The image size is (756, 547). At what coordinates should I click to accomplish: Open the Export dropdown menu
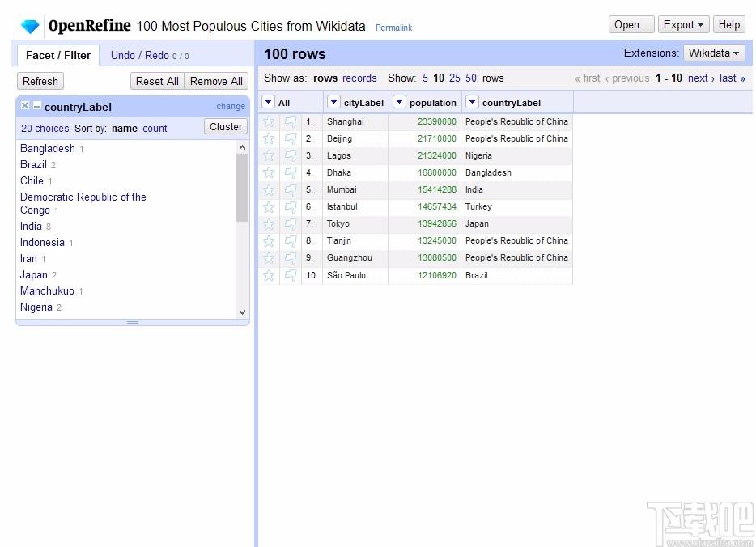(x=683, y=24)
